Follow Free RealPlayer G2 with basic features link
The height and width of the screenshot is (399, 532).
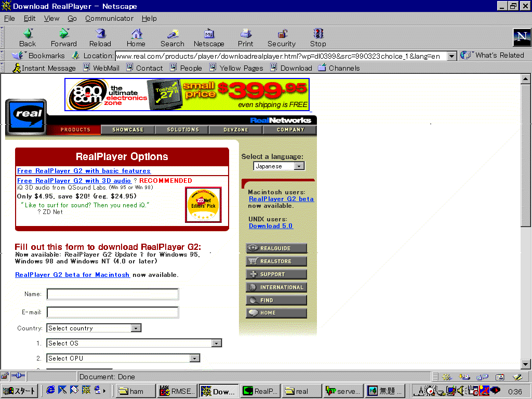click(84, 170)
